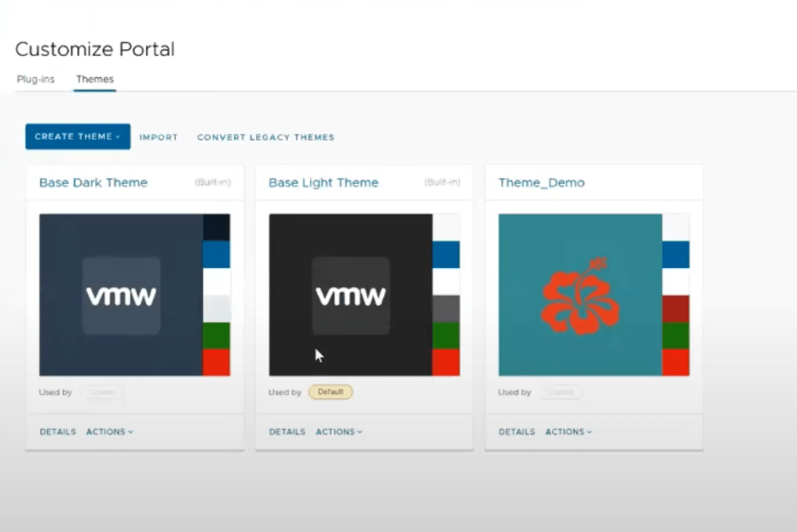Expand Actions menu for Base Light Theme
The image size is (797, 532).
(x=339, y=432)
